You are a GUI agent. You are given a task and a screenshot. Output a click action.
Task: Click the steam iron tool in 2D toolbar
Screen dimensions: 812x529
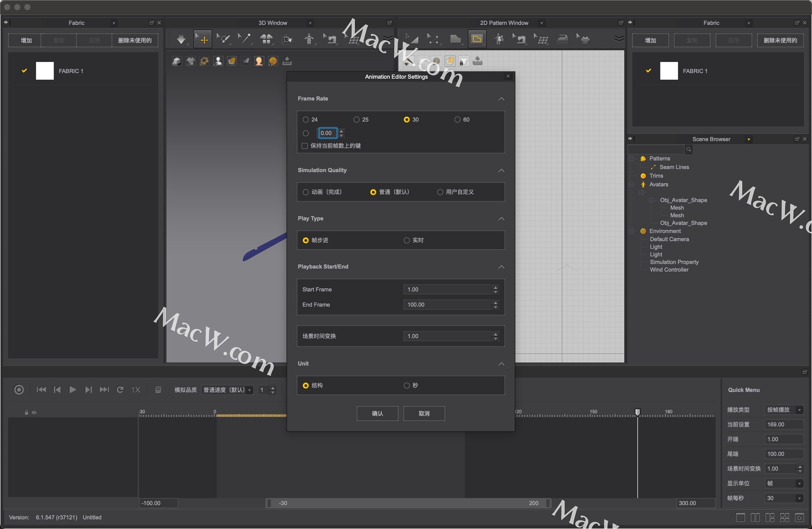point(562,39)
